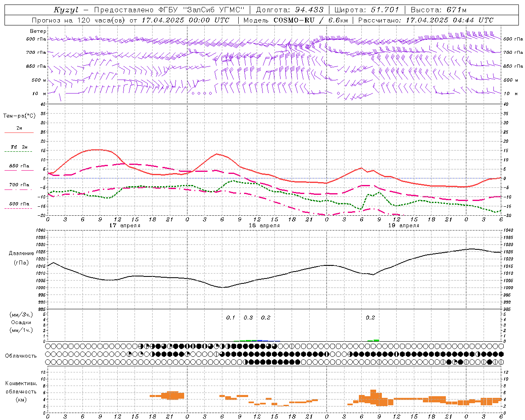
Task: Click the "0.1" precipitation amount value
Action: 231,317
